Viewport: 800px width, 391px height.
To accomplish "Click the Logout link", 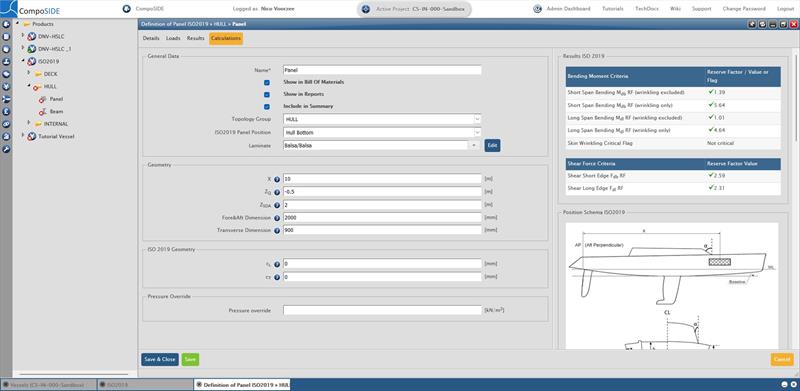I will [x=785, y=9].
